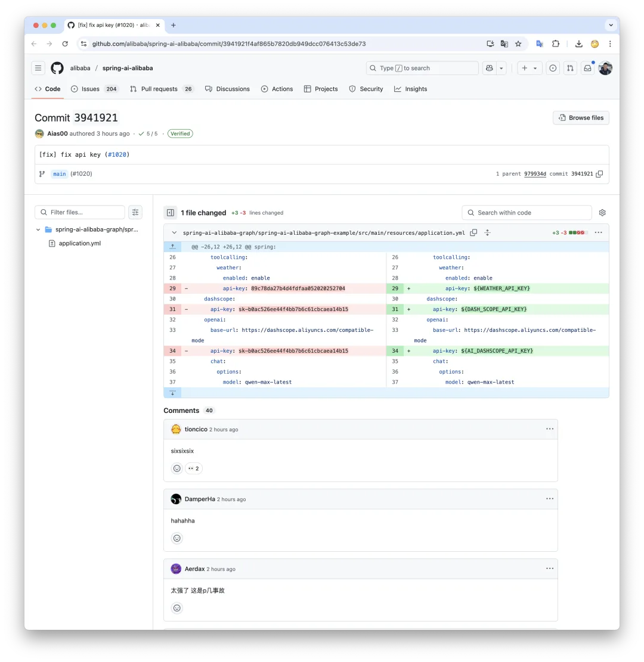644x662 pixels.
Task: Reload the page in browser
Action: point(65,43)
